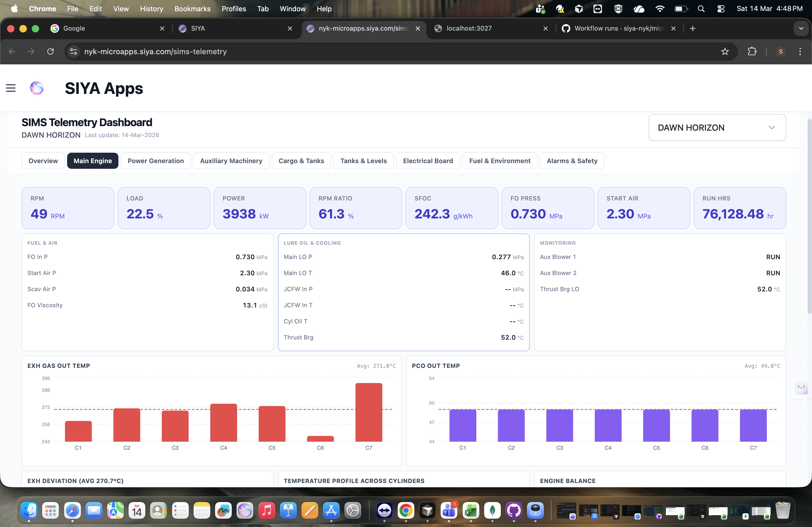Image resolution: width=812 pixels, height=527 pixels.
Task: Open GitHub Desktop from the dock
Action: 514,511
